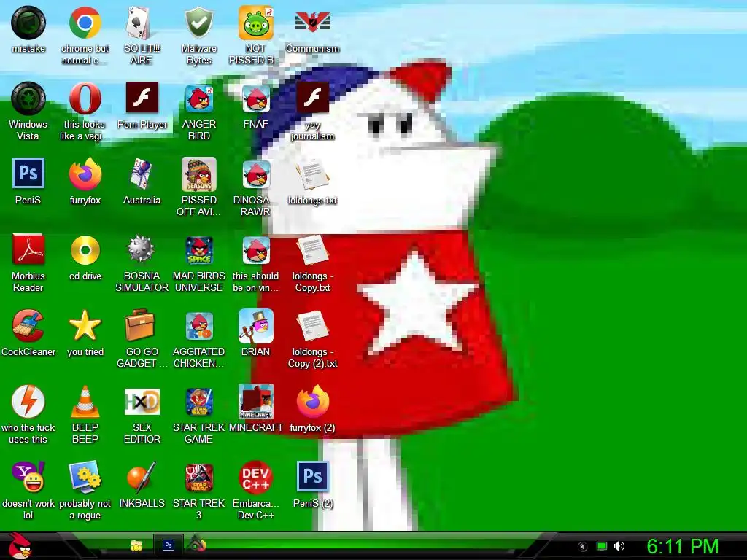
Task: Launch 'BOSNIA SIMULATOR' Minesweeper icon
Action: (x=142, y=249)
